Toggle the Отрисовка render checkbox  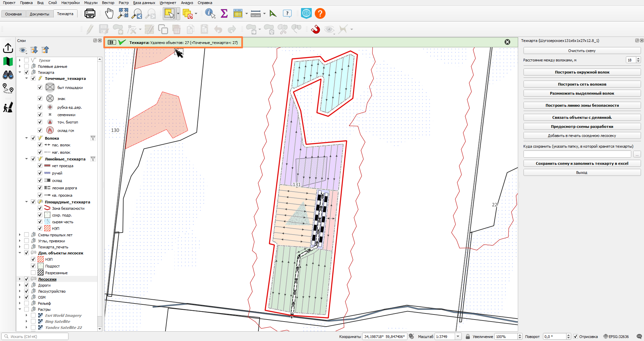coord(576,336)
